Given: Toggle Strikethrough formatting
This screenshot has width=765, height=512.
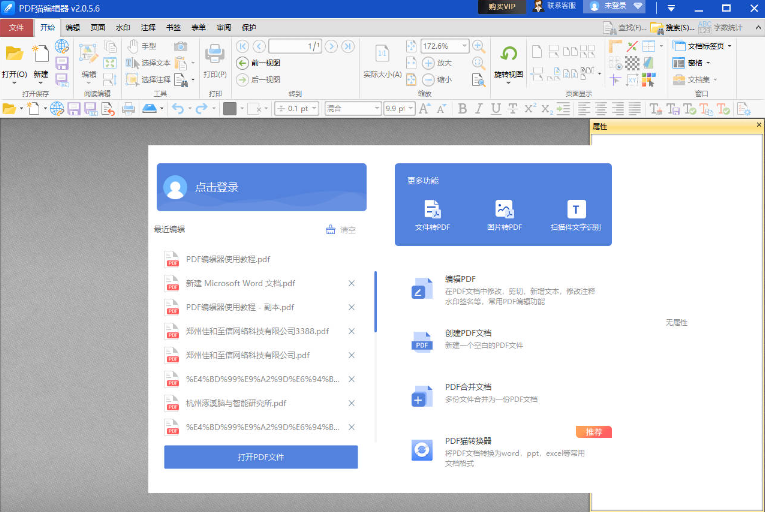Looking at the screenshot, I should 512,109.
